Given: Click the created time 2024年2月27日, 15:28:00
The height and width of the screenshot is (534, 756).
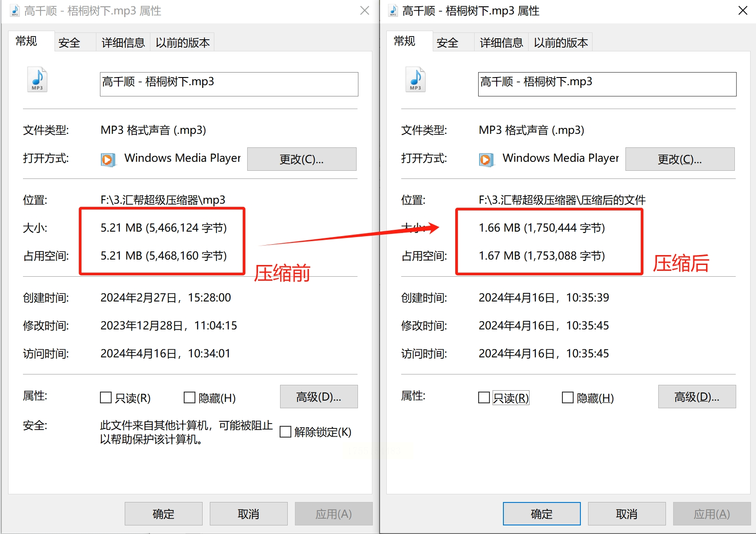Looking at the screenshot, I should 166,297.
